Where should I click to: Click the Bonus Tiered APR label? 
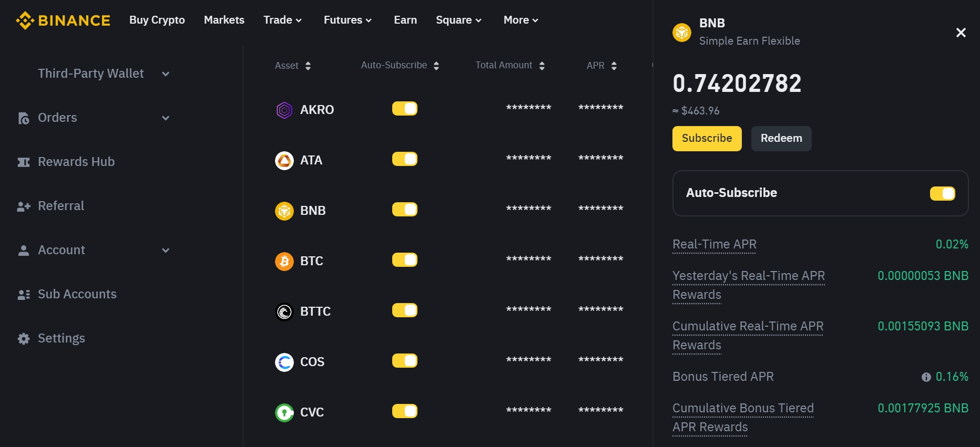[x=723, y=377]
